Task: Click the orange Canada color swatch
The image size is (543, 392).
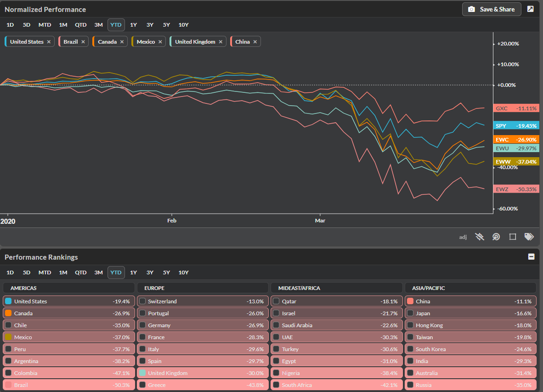Action: [8, 313]
